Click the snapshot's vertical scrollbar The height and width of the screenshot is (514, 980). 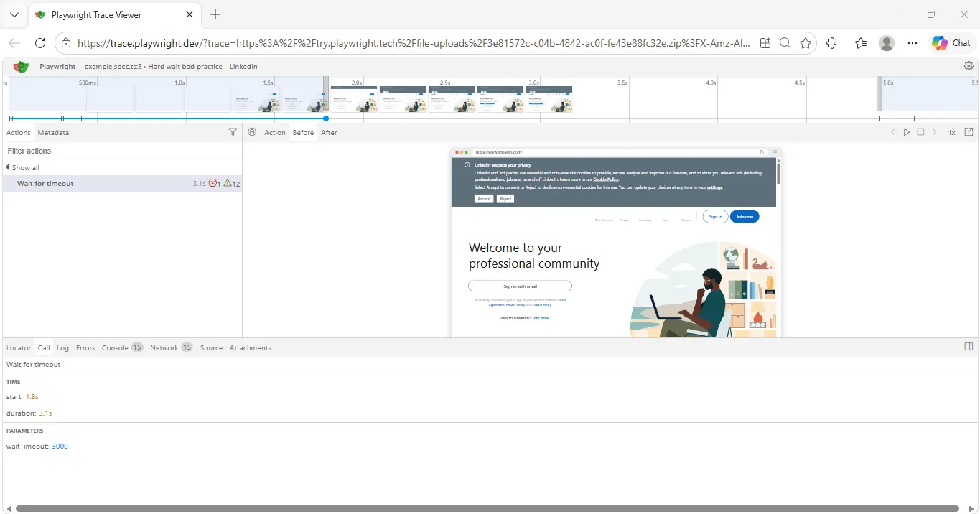778,174
